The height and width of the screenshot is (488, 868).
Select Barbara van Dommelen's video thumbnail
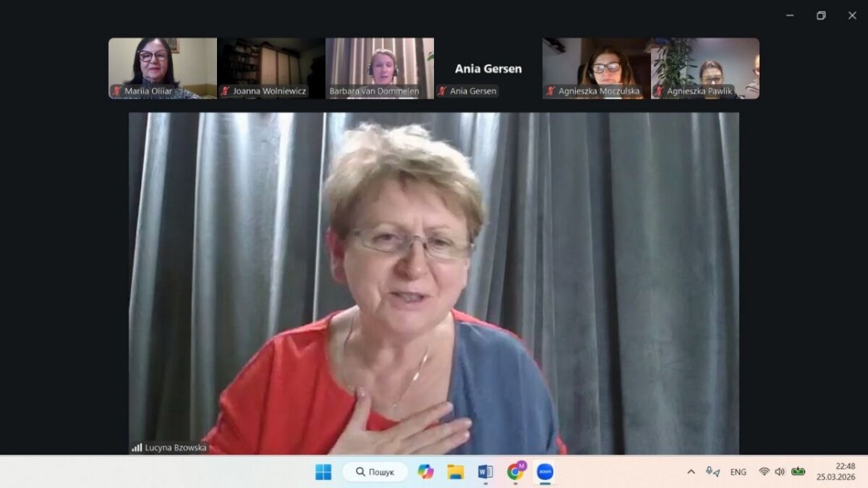click(x=380, y=64)
